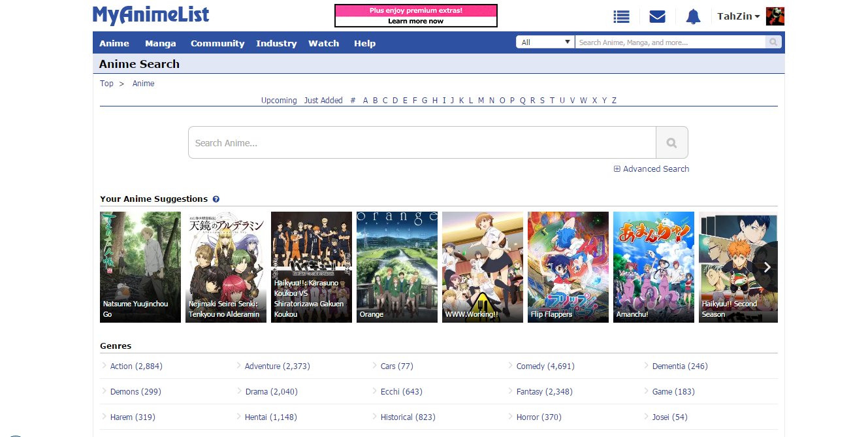Click magnifier button in top search bar
Viewport: 868px width, 437px height.
[x=773, y=42]
